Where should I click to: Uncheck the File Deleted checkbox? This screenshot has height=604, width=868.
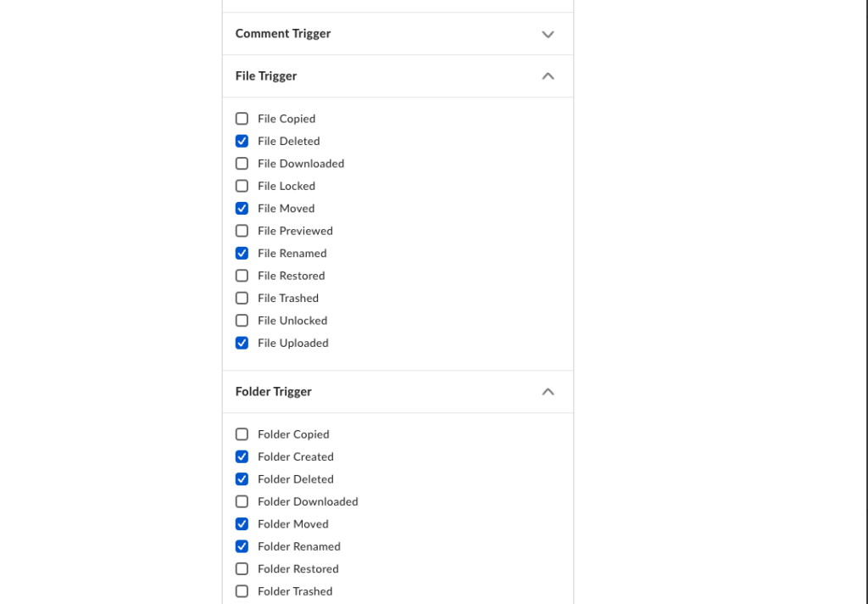coord(242,142)
